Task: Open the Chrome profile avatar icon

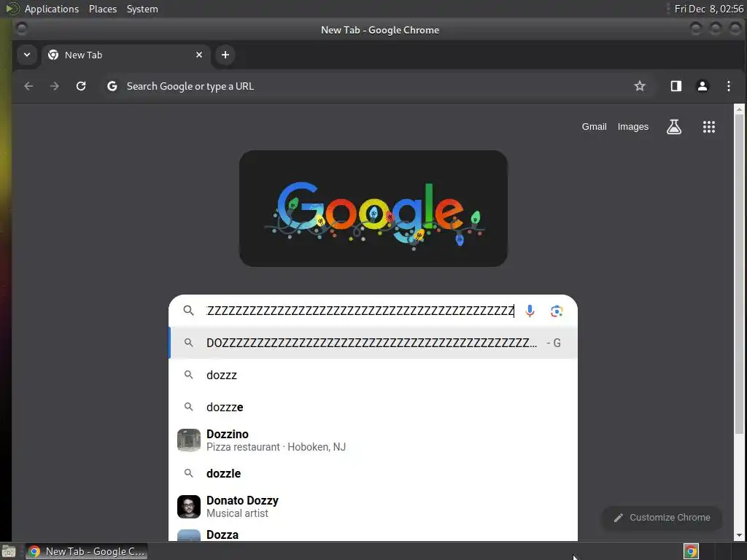Action: coord(703,86)
